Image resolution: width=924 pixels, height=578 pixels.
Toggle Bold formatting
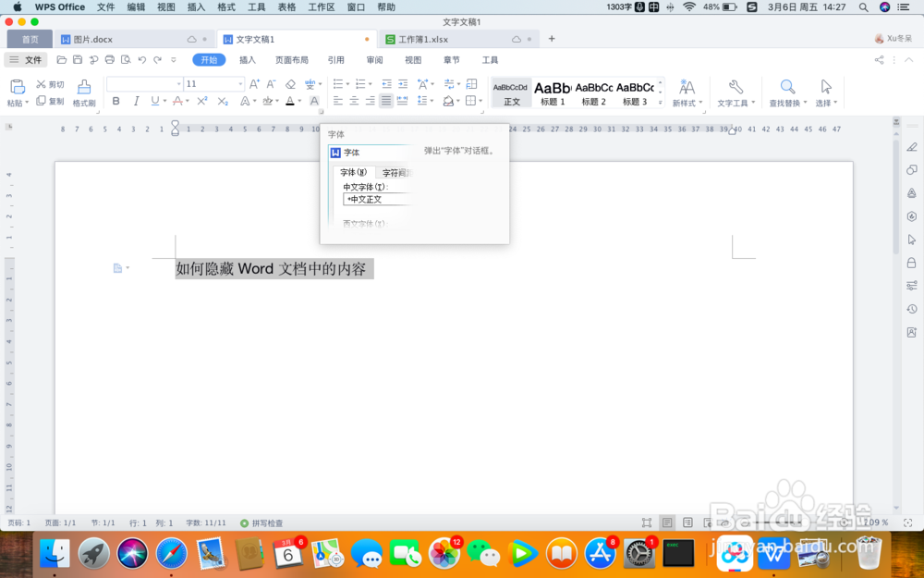[116, 101]
